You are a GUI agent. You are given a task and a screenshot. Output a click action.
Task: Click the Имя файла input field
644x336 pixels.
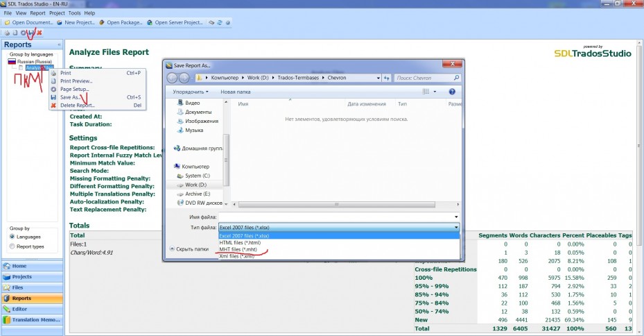(x=339, y=217)
